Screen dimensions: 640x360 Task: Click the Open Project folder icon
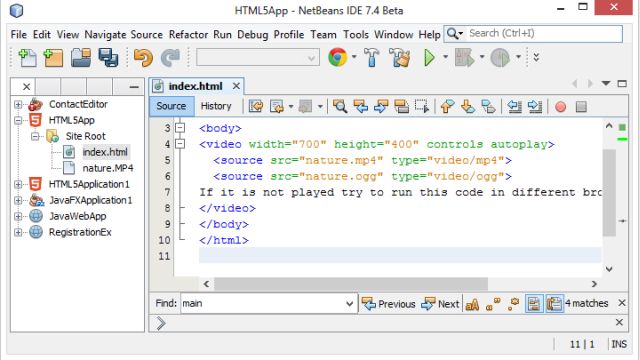point(81,58)
